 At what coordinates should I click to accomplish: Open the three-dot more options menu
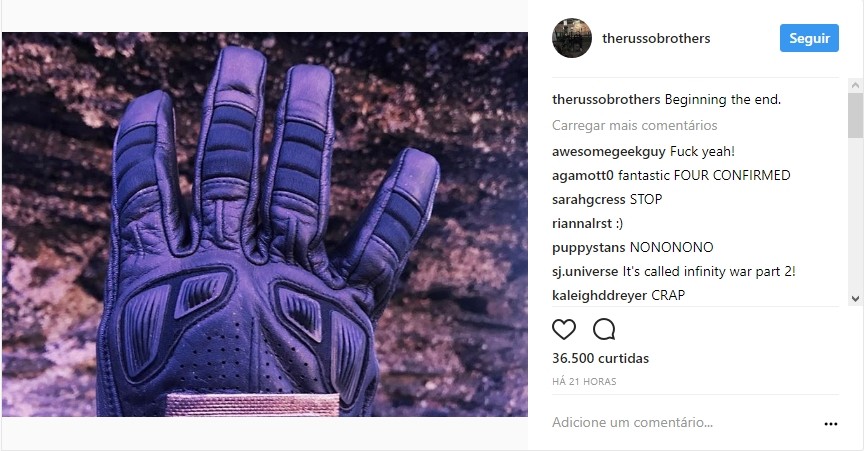(830, 423)
